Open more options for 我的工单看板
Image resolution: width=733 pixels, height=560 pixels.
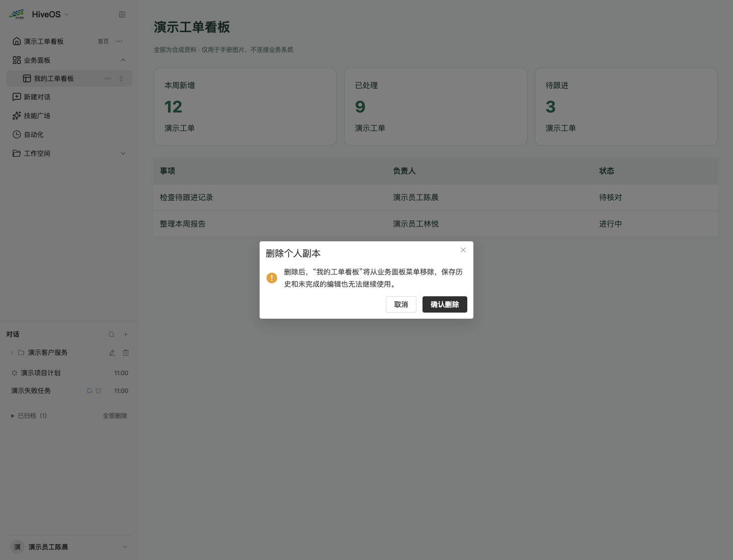(x=108, y=78)
